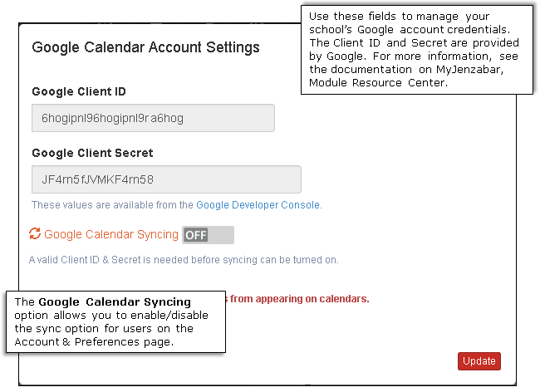Click the Google Calendar Account Settings heading
The image size is (540, 392).
145,47
